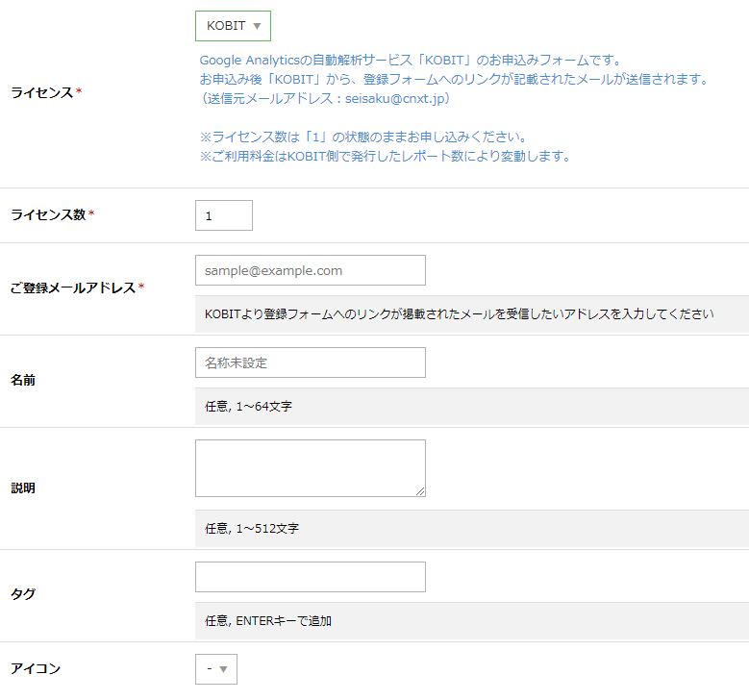The width and height of the screenshot is (749, 700).
Task: Click inside the 説明 text area
Action: pyautogui.click(x=310, y=468)
